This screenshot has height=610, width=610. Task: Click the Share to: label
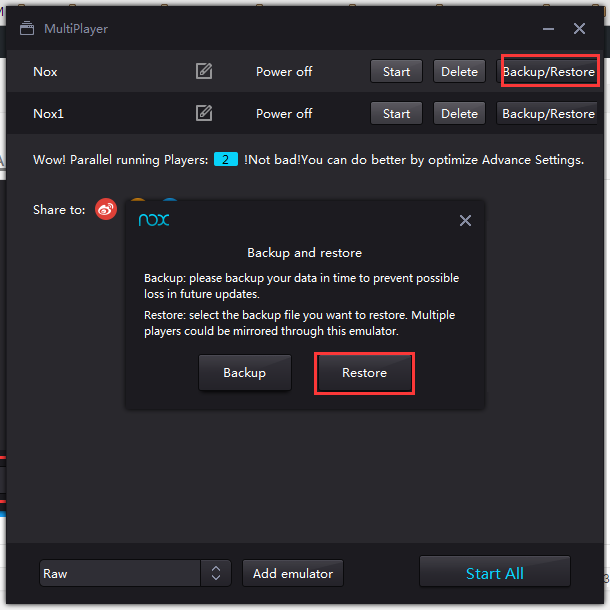59,210
